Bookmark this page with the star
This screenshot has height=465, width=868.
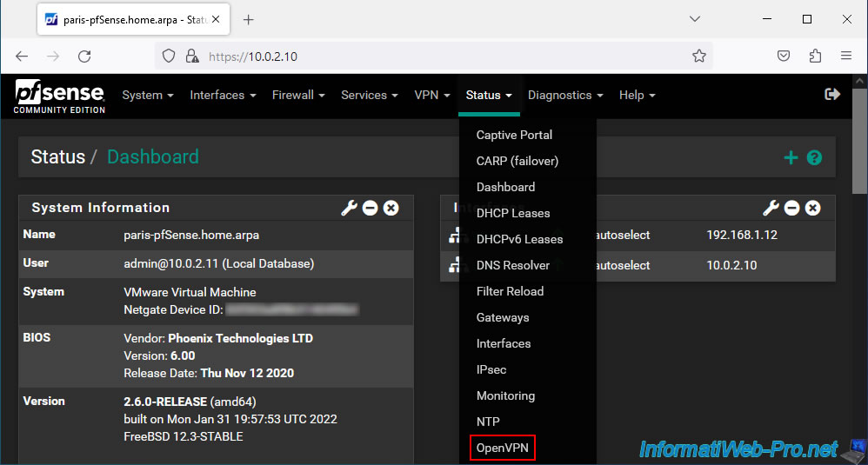[699, 56]
